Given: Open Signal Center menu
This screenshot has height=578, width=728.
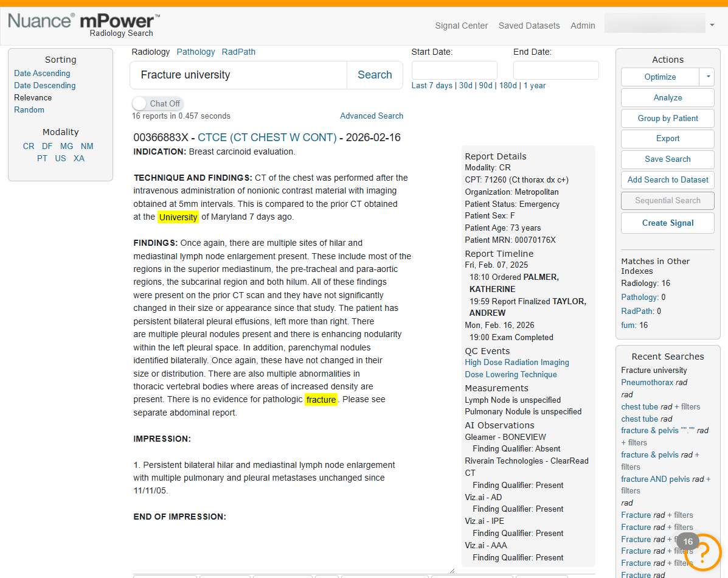Looking at the screenshot, I should click(461, 26).
